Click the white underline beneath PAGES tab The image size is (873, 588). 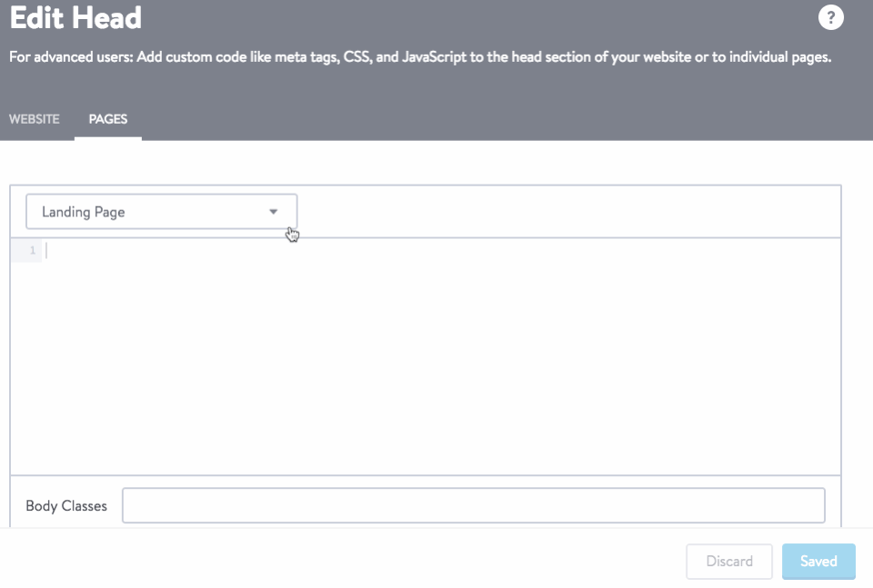[108, 138]
